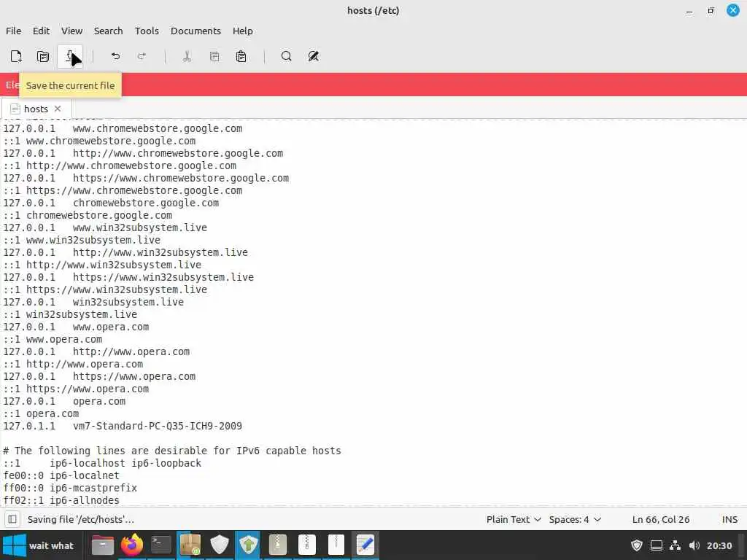Open the white zipper archive taskbar icon
The image size is (747, 560).
pos(307,545)
